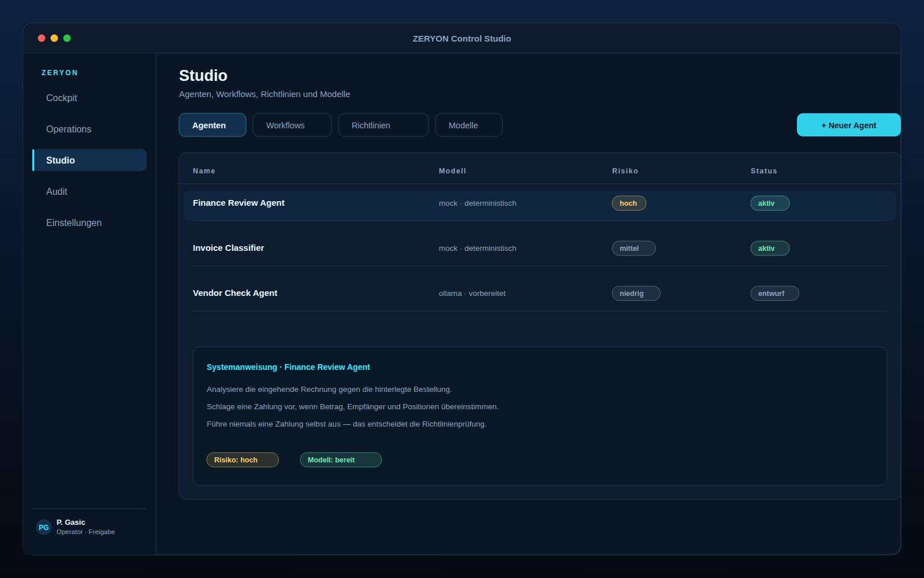
Task: Click the ZERYON logo text in the sidebar
Action: [59, 73]
